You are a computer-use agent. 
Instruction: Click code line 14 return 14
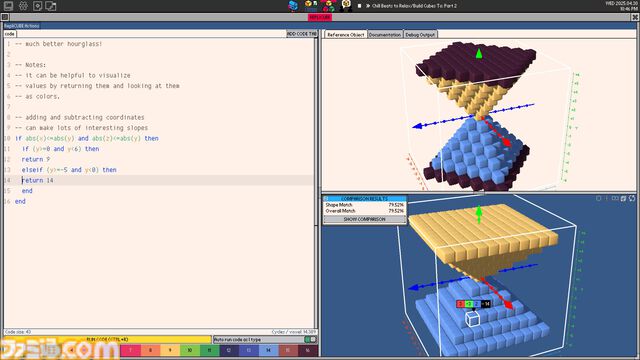(38, 180)
